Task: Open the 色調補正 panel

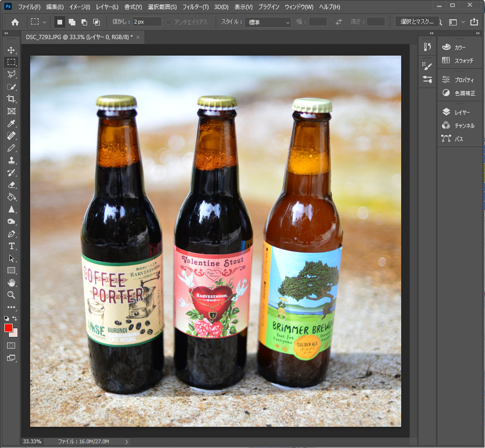Action: tap(459, 93)
